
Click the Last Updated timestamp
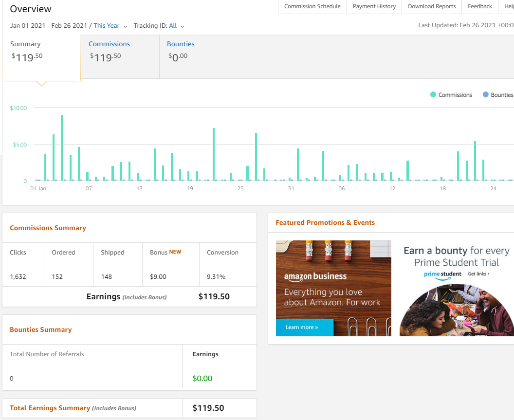coord(466,25)
